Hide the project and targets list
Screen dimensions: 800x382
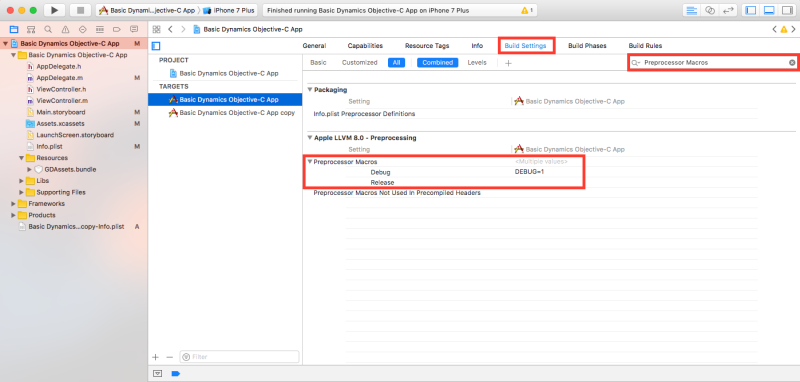(156, 46)
